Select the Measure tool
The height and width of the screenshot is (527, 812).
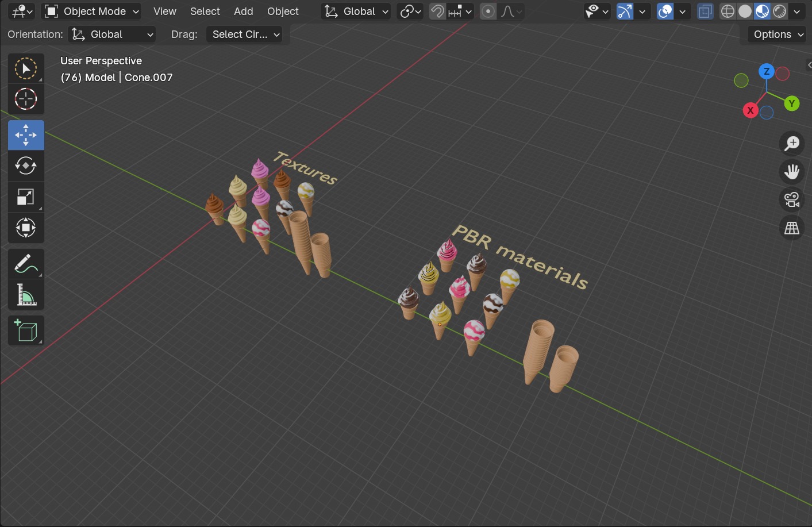[26, 295]
